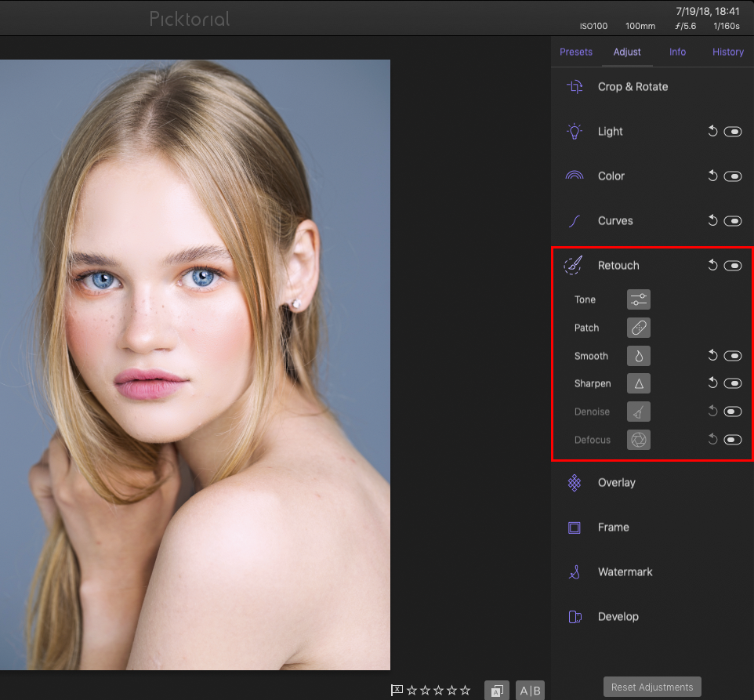This screenshot has width=754, height=700.
Task: Select the Tone retouch brush icon
Action: pyautogui.click(x=638, y=299)
